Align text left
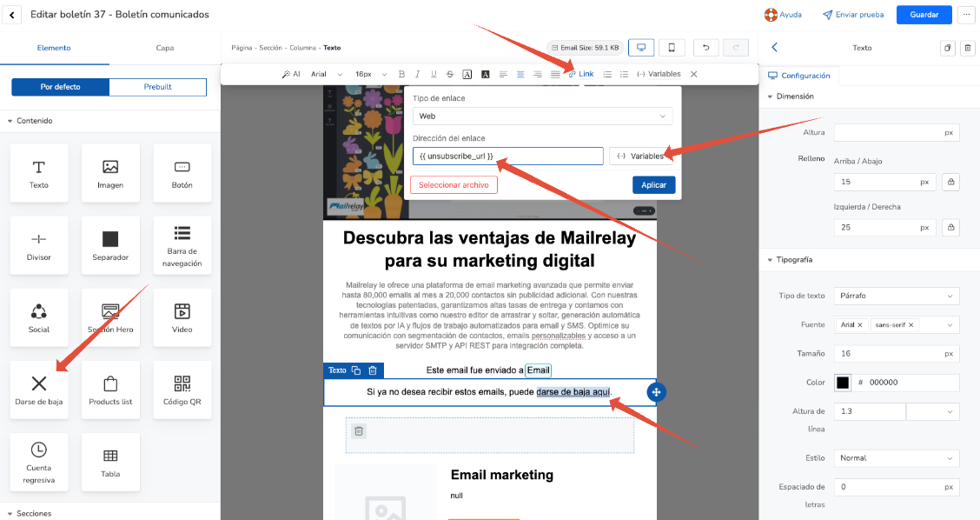The width and height of the screenshot is (980, 520). [x=503, y=74]
